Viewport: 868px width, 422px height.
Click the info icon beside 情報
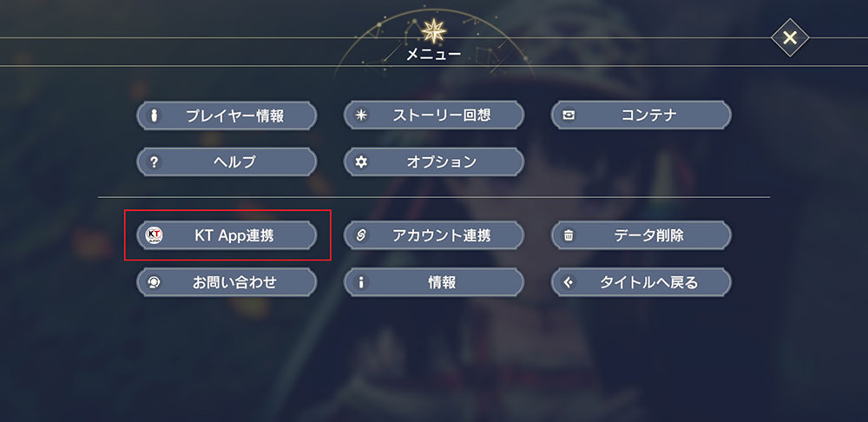pos(362,282)
